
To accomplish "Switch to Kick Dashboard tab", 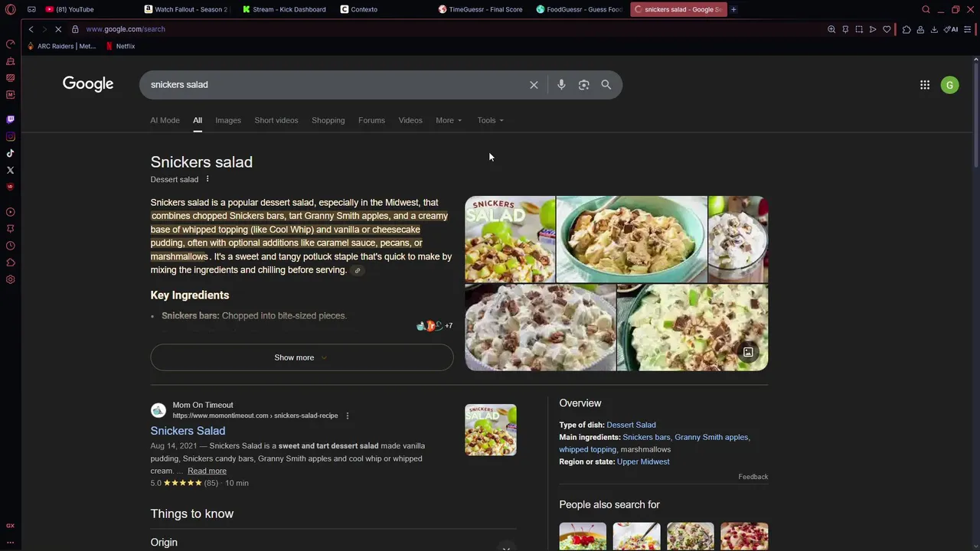I will [284, 9].
